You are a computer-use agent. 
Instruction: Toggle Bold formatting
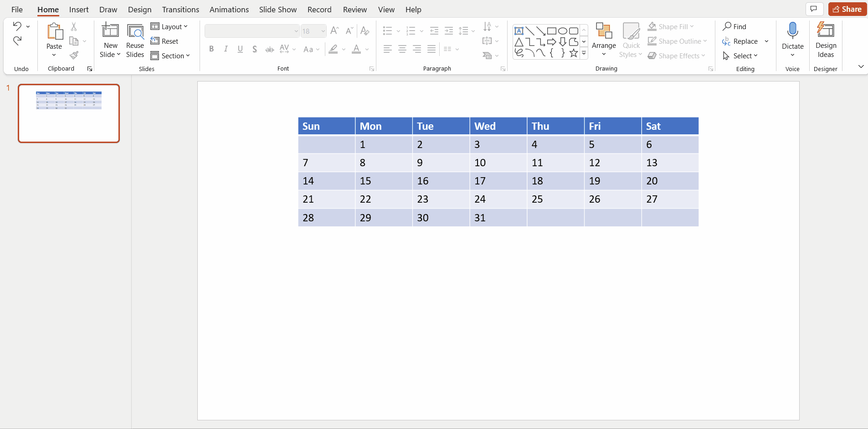(211, 49)
